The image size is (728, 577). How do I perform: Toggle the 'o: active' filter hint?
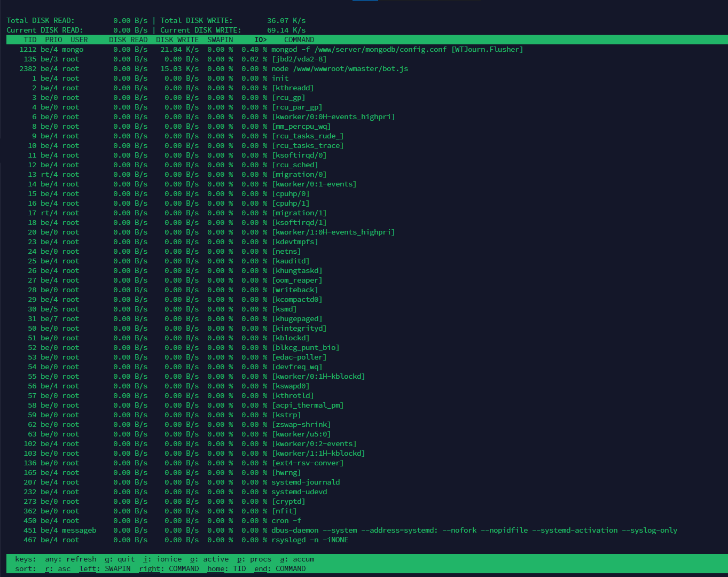[x=209, y=559]
